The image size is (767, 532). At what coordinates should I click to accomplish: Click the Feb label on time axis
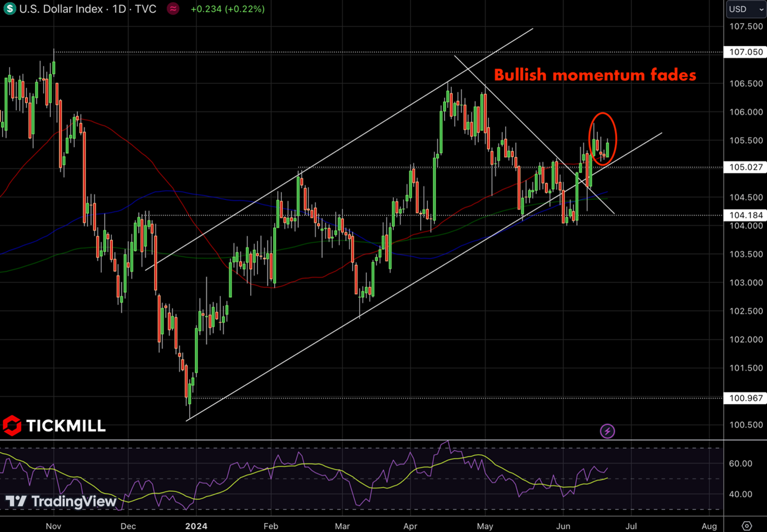click(270, 526)
